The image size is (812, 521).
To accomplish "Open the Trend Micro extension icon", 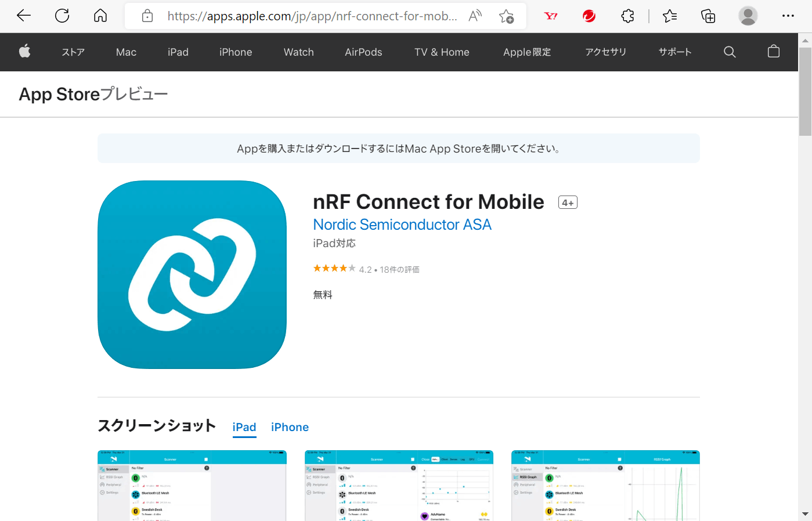I will (589, 16).
